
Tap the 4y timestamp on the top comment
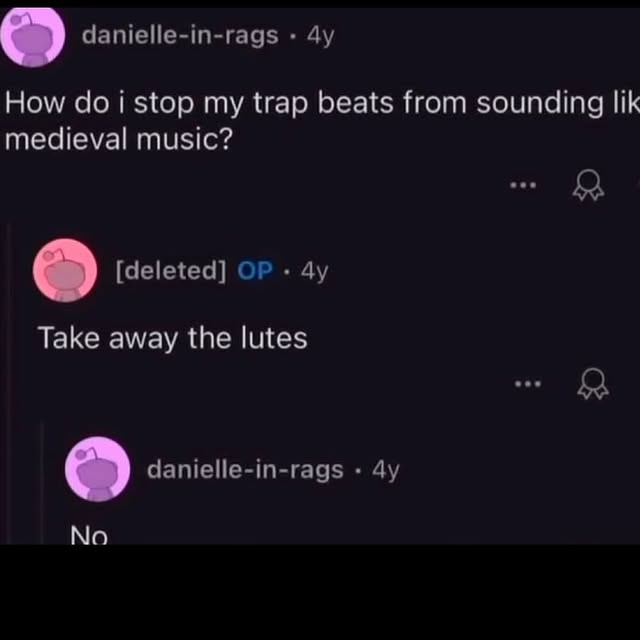(x=321, y=36)
